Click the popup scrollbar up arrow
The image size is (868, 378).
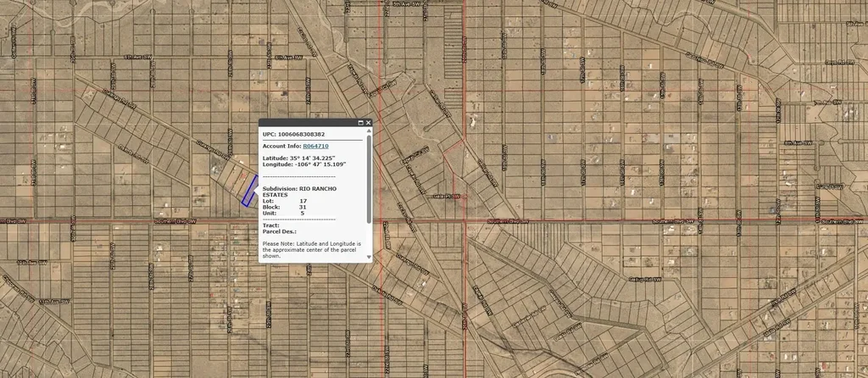tap(369, 132)
